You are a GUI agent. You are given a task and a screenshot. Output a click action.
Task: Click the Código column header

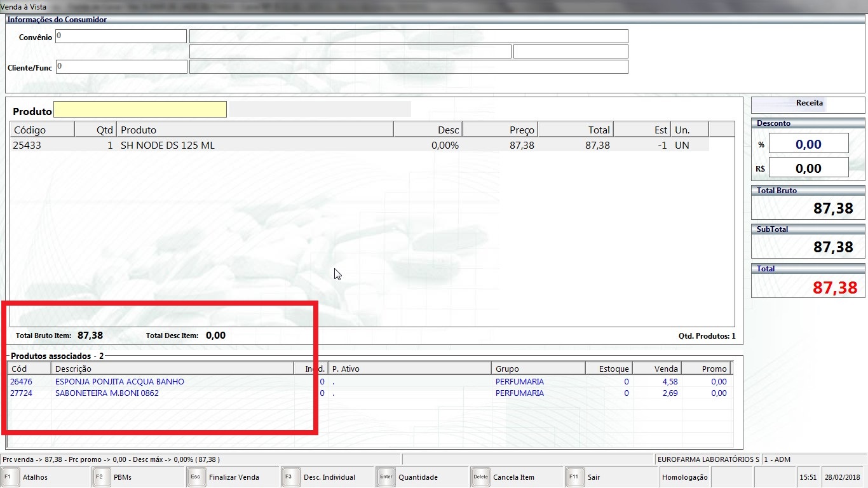click(42, 130)
